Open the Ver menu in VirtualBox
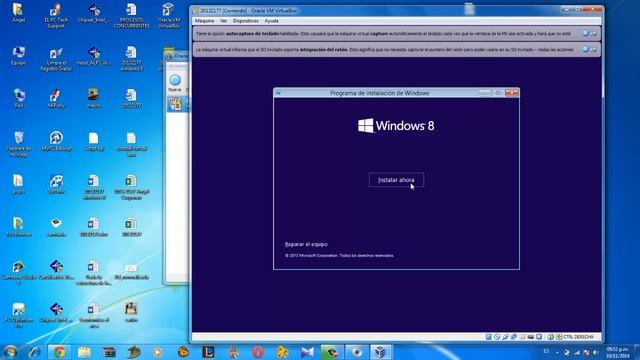The height and width of the screenshot is (360, 640). click(224, 21)
